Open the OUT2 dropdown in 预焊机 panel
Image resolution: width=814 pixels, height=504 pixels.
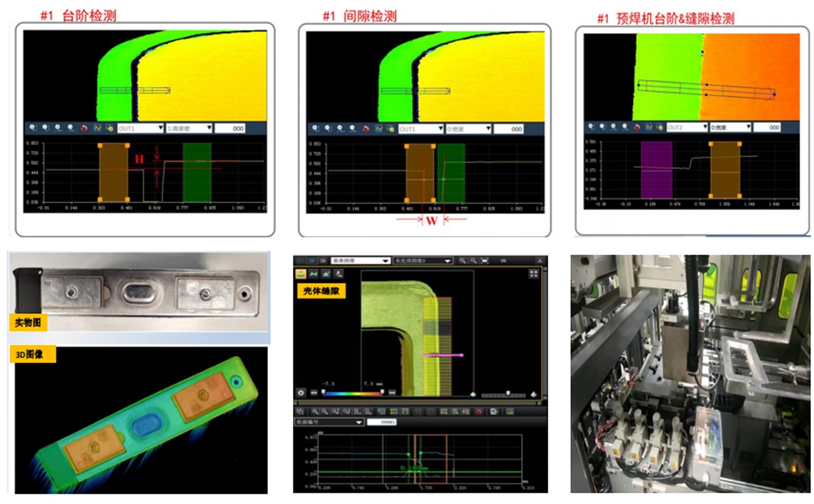coord(686,127)
